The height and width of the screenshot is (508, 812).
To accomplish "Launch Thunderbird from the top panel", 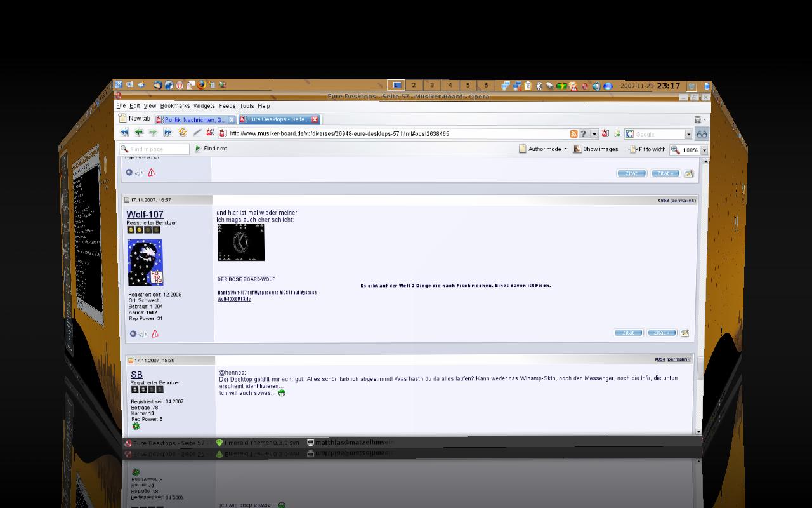I will coord(158,85).
